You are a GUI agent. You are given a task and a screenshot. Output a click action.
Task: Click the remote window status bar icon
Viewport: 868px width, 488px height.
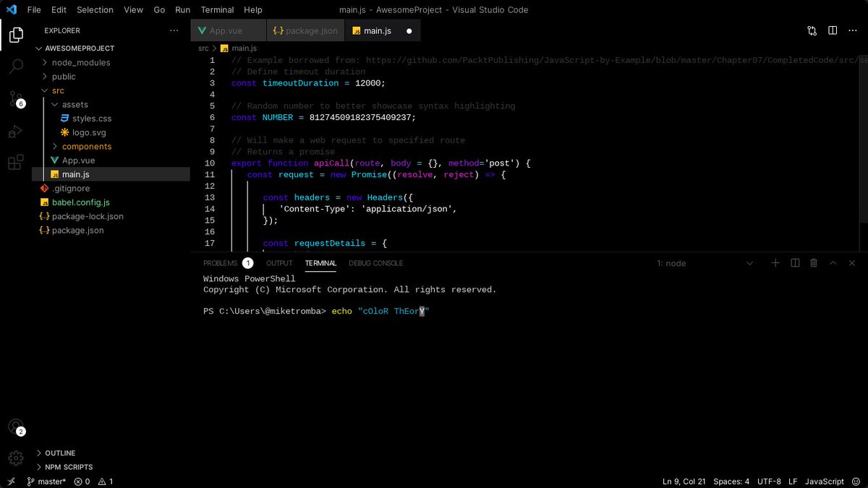(11, 481)
